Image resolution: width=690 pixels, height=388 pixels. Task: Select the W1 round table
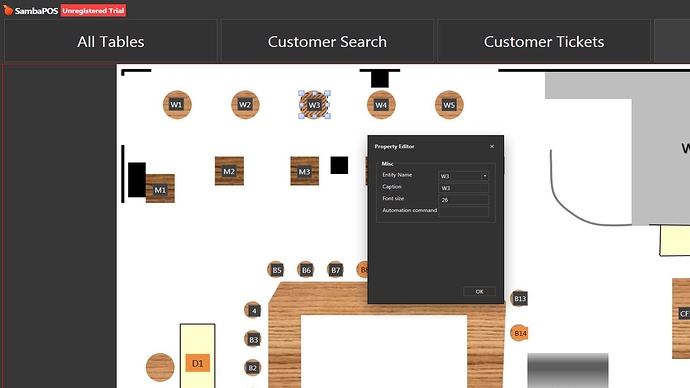[x=177, y=105]
